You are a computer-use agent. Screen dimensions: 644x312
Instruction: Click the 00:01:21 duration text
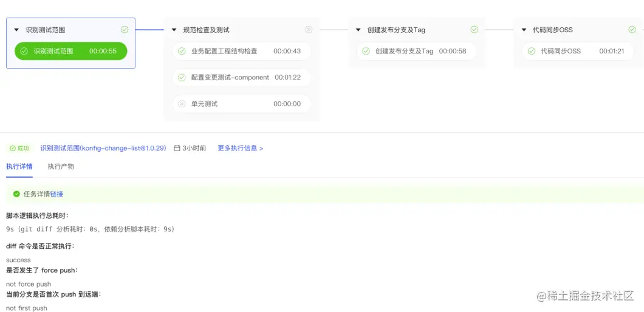click(x=612, y=52)
